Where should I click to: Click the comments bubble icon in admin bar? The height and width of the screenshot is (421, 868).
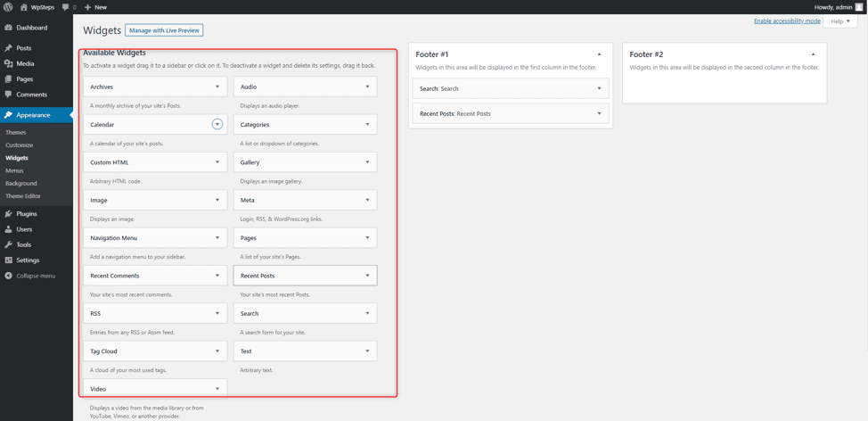click(66, 7)
